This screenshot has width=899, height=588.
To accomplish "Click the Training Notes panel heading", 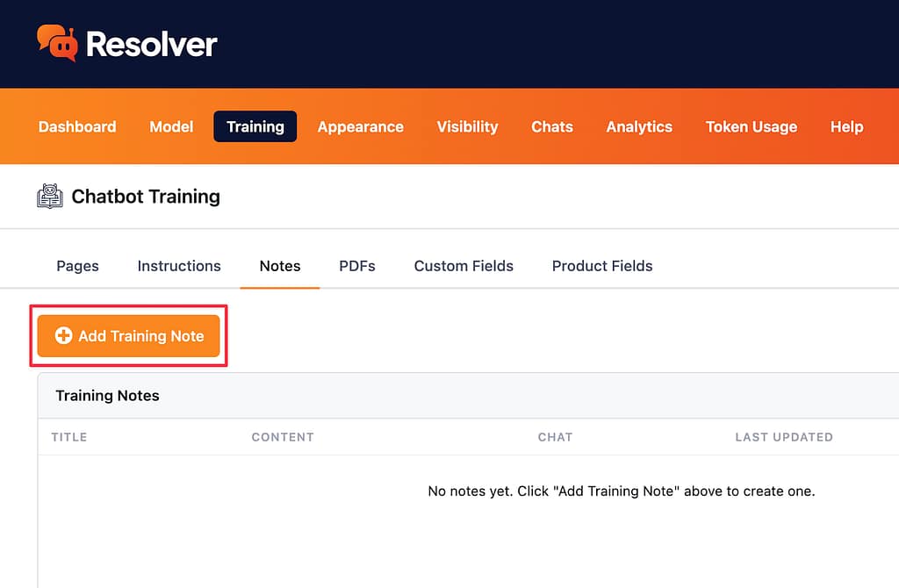I will [107, 396].
